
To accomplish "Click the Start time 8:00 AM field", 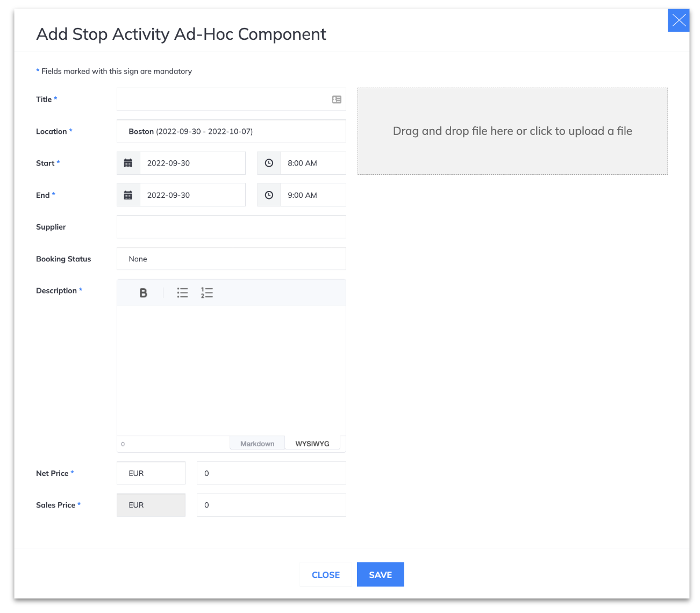I will coord(313,163).
